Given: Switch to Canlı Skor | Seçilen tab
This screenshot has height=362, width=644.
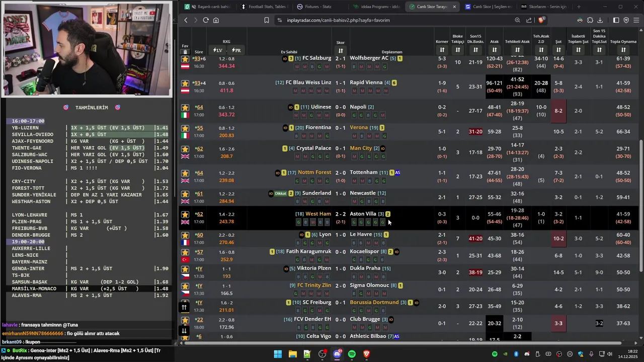Looking at the screenshot, I should point(489,7).
